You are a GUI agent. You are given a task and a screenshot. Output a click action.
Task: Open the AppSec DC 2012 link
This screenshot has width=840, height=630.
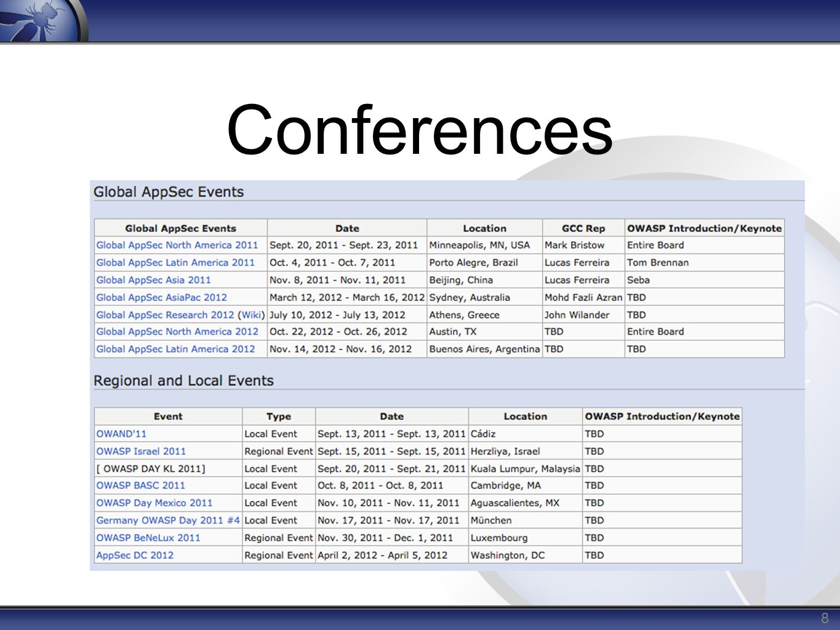(x=135, y=555)
